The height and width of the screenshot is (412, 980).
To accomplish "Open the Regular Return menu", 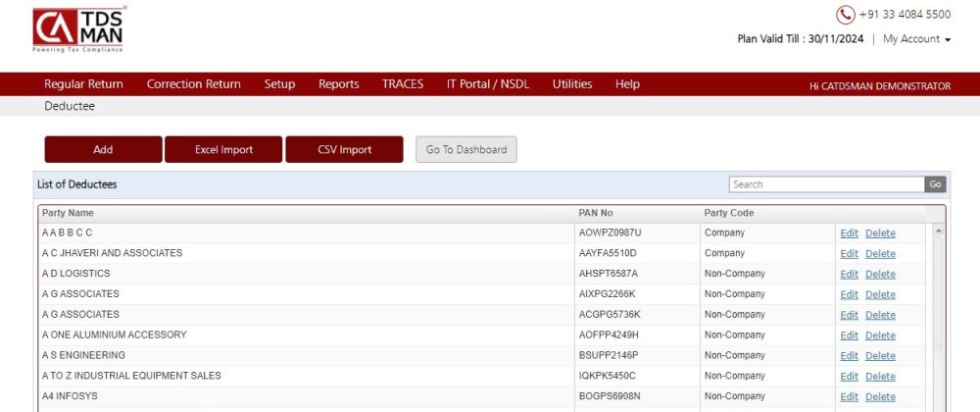I will coord(83,84).
